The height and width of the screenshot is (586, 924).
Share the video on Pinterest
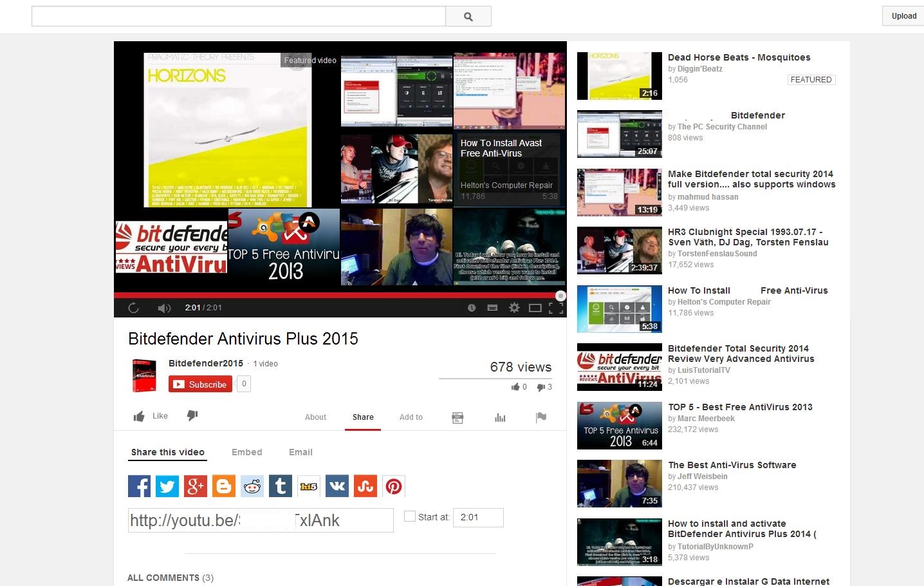(x=394, y=486)
